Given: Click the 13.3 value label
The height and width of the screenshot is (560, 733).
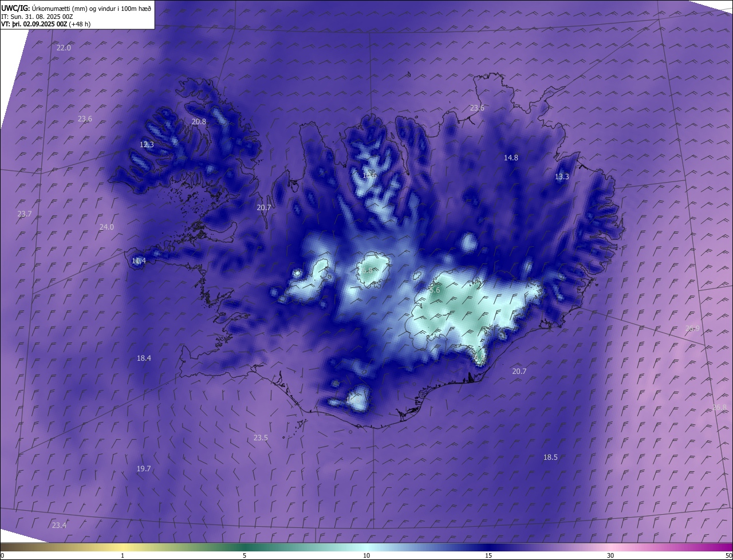Looking at the screenshot, I should pyautogui.click(x=562, y=177).
